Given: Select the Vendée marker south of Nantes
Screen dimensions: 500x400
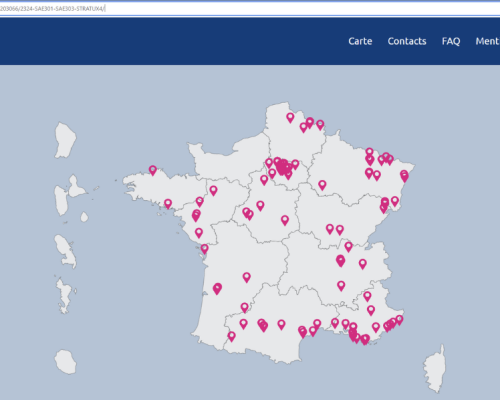Looking at the screenshot, I should click(x=199, y=233).
